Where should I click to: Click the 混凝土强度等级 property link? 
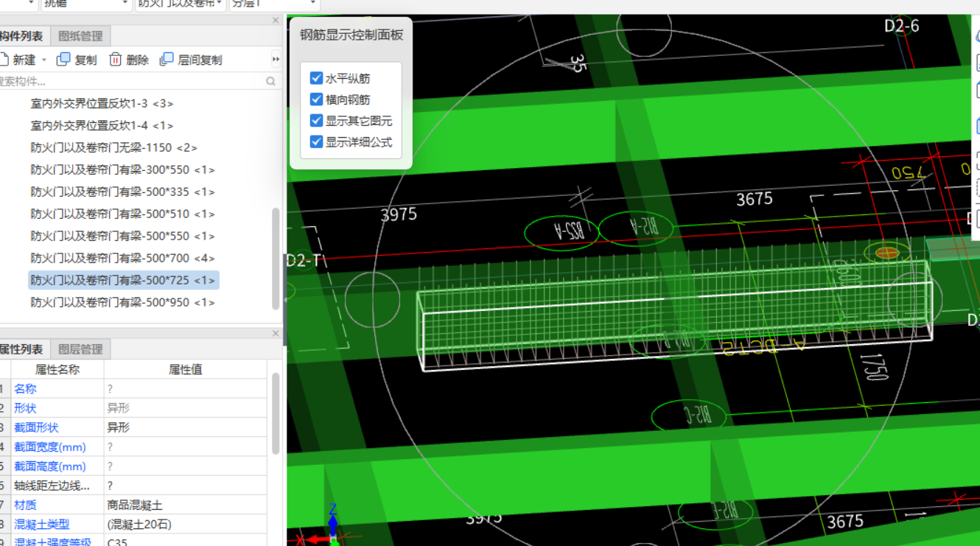point(52,543)
